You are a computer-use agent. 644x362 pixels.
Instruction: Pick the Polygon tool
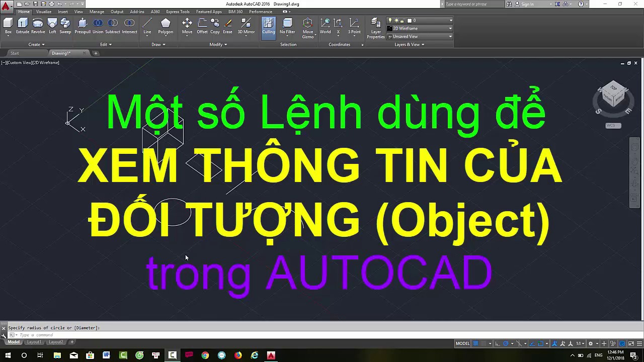(x=166, y=26)
